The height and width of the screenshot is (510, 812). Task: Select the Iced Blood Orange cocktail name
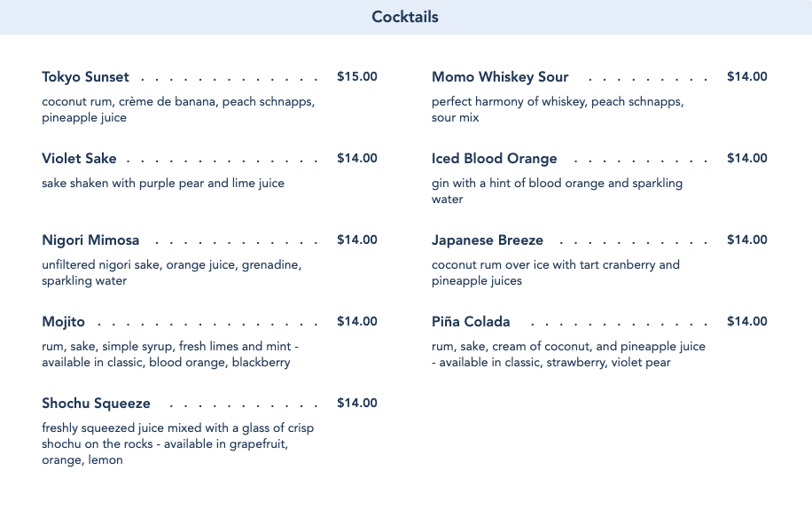[x=495, y=159]
